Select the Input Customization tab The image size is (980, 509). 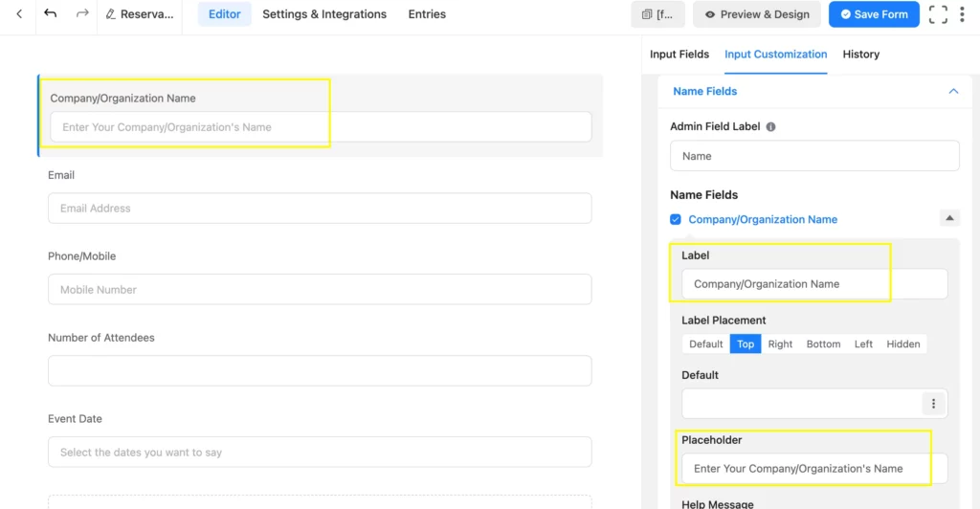click(775, 55)
